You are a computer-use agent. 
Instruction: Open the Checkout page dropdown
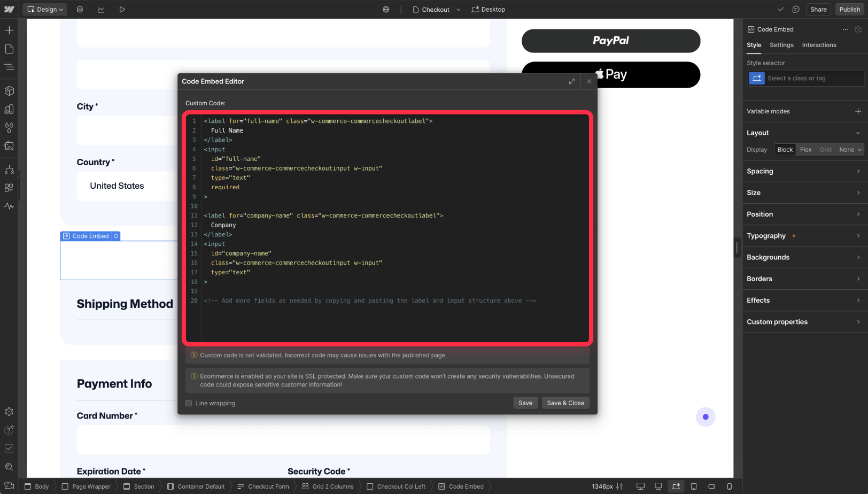(x=436, y=9)
